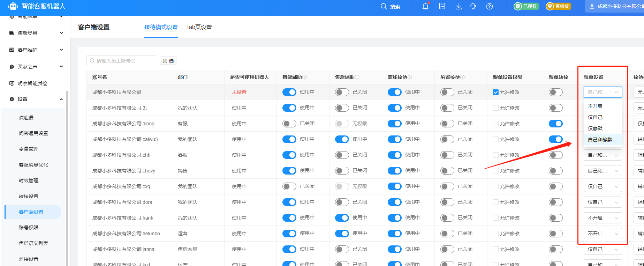The width and height of the screenshot is (644, 266).
Task: Enable 智能辅助 for the :along account
Action: coord(289,124)
